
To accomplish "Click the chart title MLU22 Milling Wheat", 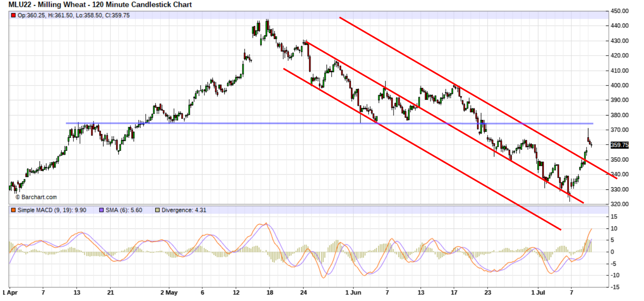I will click(100, 5).
